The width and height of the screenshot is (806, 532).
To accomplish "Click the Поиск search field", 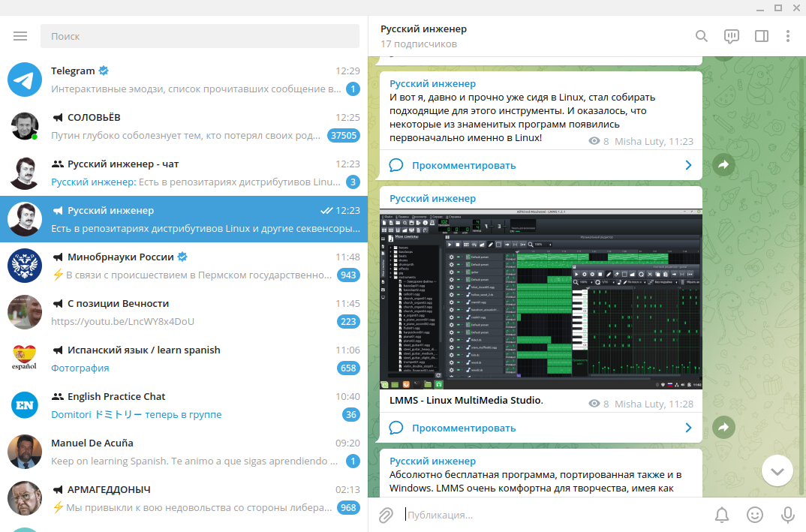I will [200, 36].
